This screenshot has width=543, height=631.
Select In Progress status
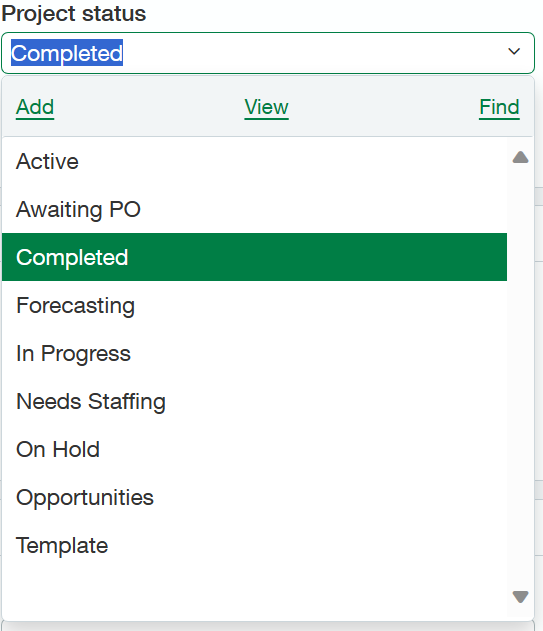[x=254, y=353]
